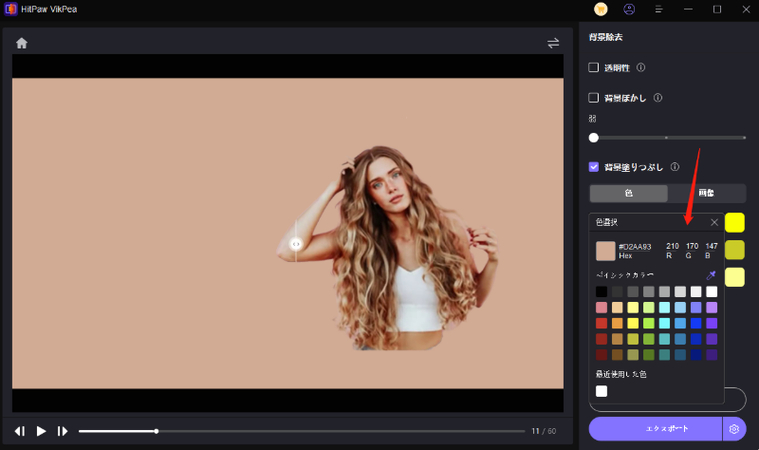
Task: Open the shopping cart icon in title bar
Action: (600, 9)
